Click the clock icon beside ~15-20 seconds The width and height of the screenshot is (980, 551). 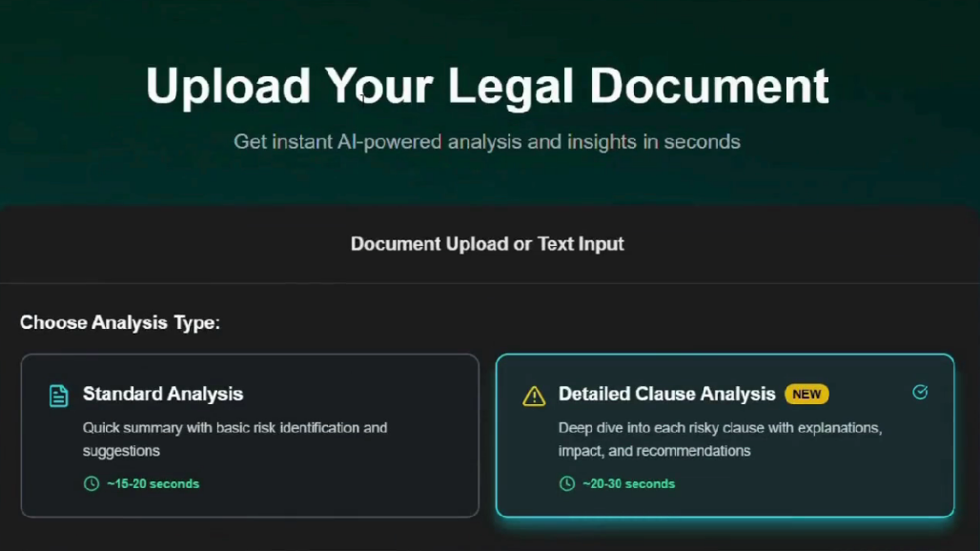92,483
